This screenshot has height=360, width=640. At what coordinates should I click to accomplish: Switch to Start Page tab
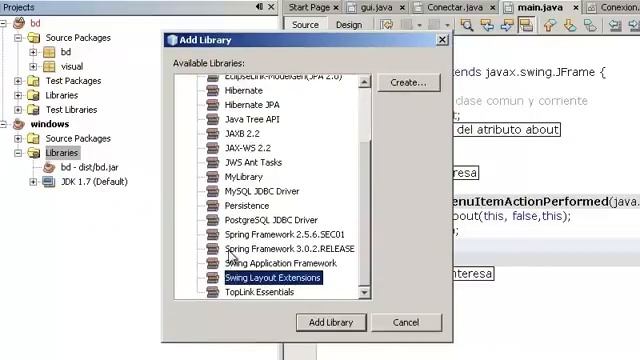pyautogui.click(x=309, y=7)
